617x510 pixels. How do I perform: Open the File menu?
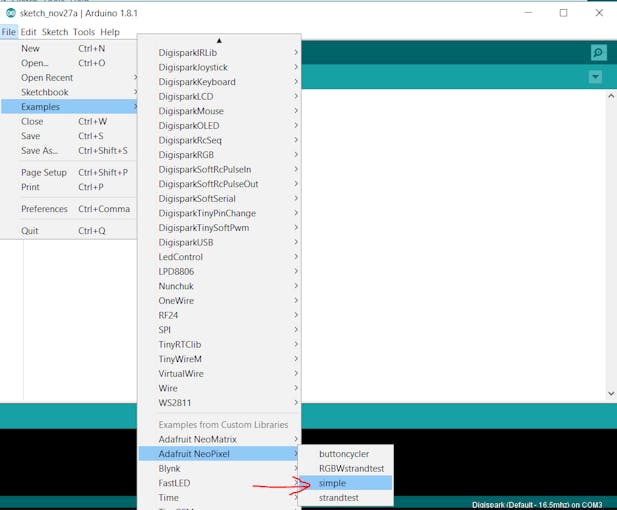(x=9, y=32)
